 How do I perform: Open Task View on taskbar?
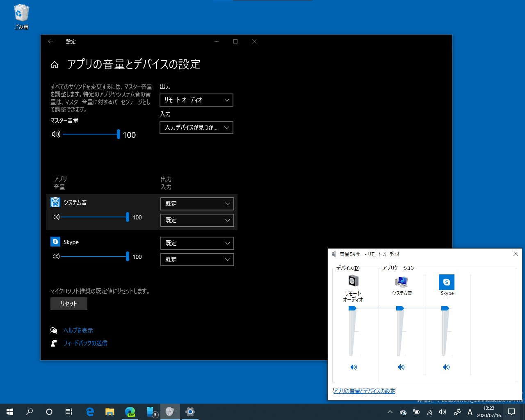[x=69, y=412]
